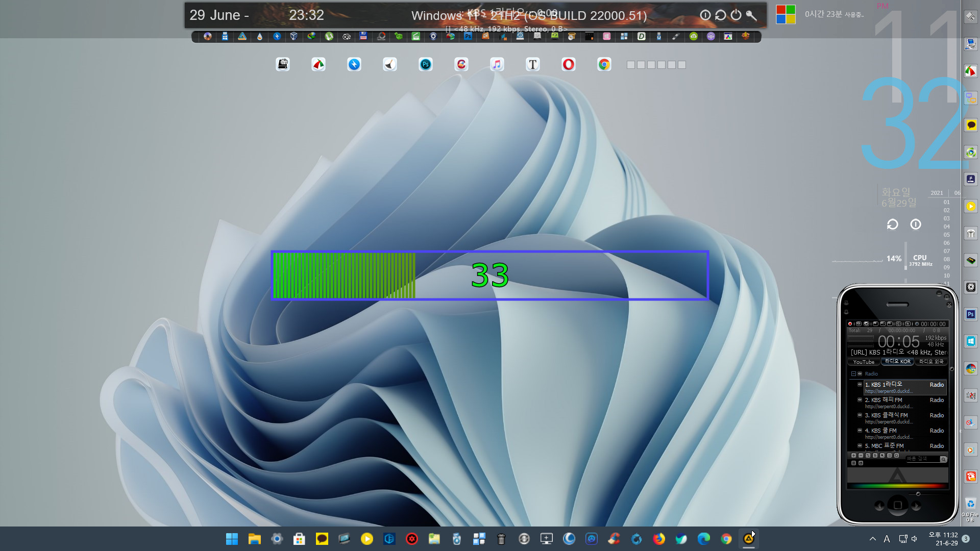
Task: Click the wrench icon in top bar
Action: pos(751,15)
